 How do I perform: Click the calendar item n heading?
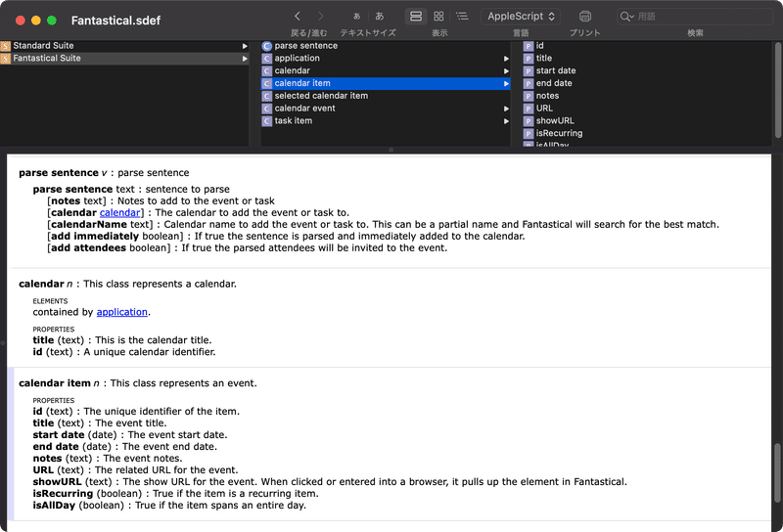pyautogui.click(x=138, y=383)
